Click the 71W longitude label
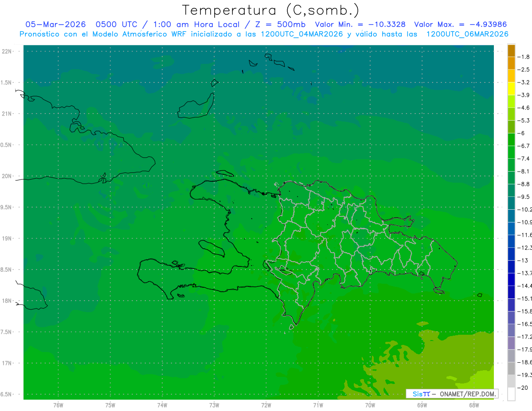Image resolution: width=532 pixels, height=411 pixels. [318, 405]
